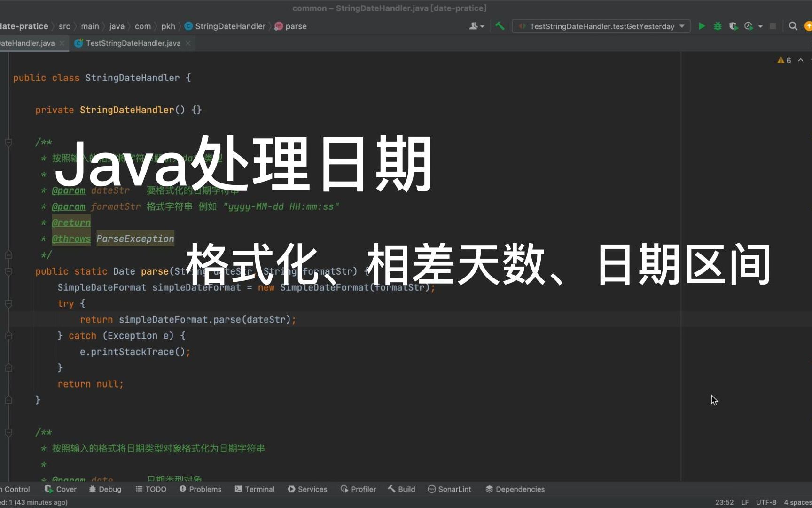The image size is (812, 508).
Task: Open the orange notifications icon
Action: point(808,26)
